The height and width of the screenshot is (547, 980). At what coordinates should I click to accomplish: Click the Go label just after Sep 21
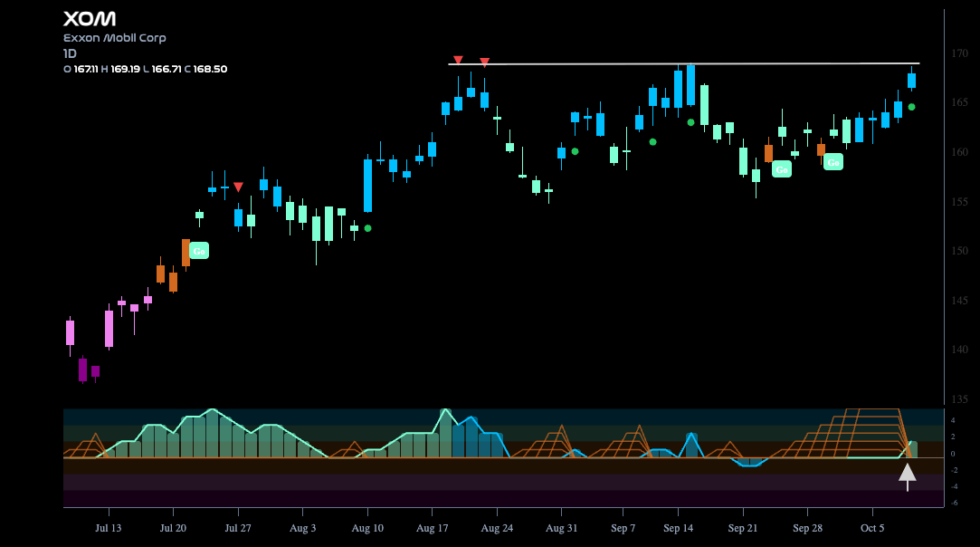pos(781,169)
